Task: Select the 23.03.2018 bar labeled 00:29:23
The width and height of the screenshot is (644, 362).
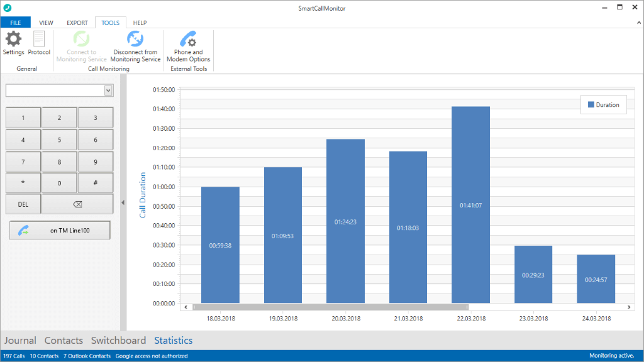Action: [x=533, y=275]
